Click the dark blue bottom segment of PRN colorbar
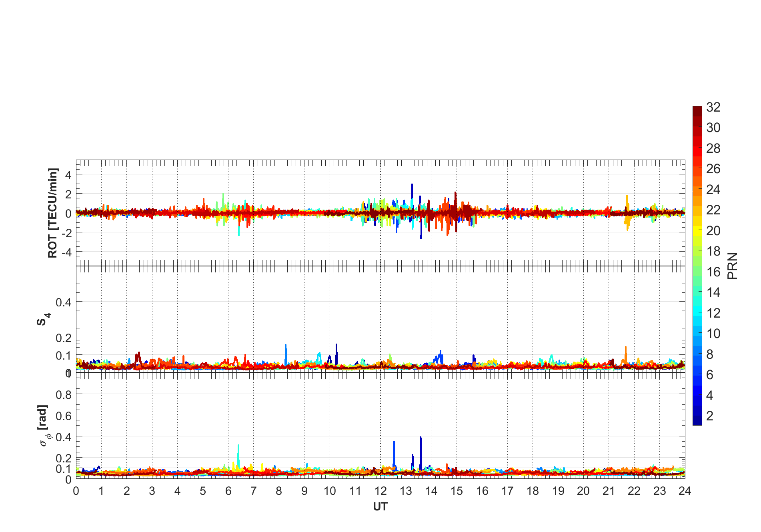Viewport: 761px width, 532px height. pos(697,420)
